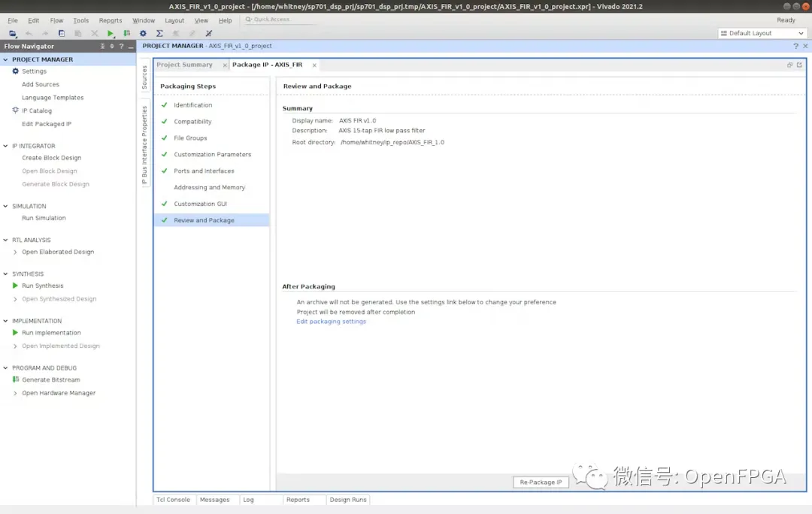
Task: Click the Open Project toolbar icon
Action: [13, 33]
